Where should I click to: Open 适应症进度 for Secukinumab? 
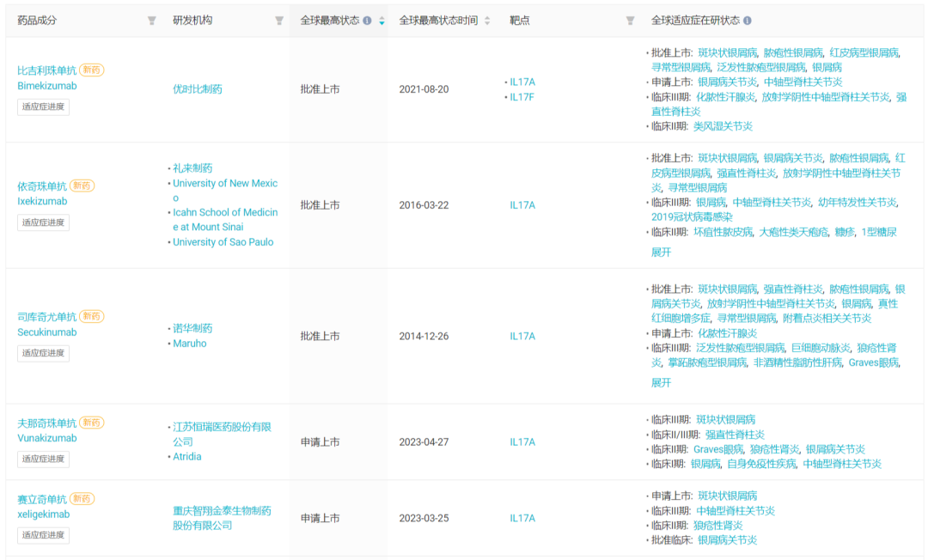pyautogui.click(x=43, y=353)
